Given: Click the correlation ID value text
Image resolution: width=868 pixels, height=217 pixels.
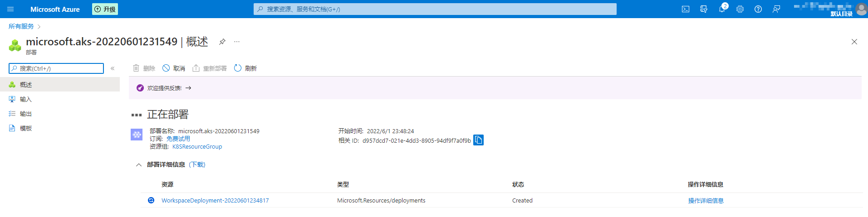Looking at the screenshot, I should point(417,140).
